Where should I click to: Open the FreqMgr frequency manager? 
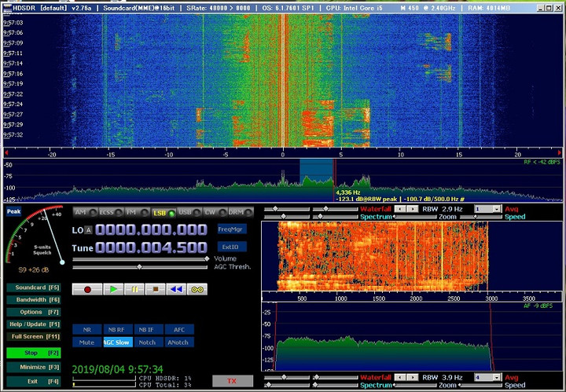tap(232, 229)
